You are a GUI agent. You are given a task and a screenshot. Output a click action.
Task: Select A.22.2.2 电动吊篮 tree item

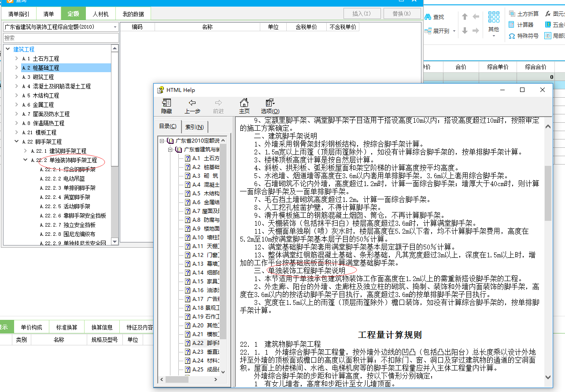[x=62, y=179]
